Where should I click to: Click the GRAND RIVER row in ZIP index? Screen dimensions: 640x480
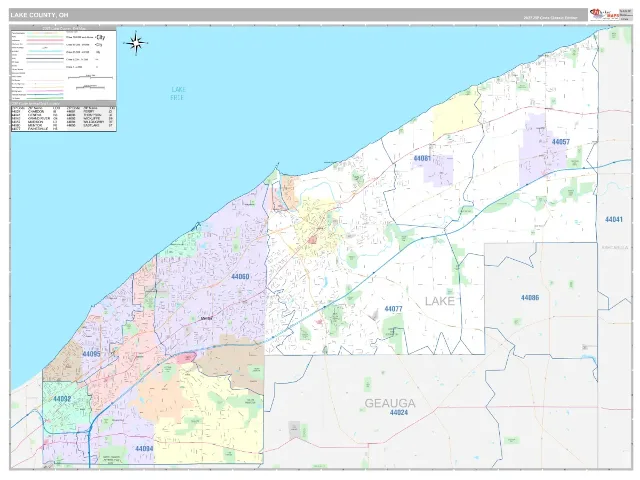tap(36, 118)
